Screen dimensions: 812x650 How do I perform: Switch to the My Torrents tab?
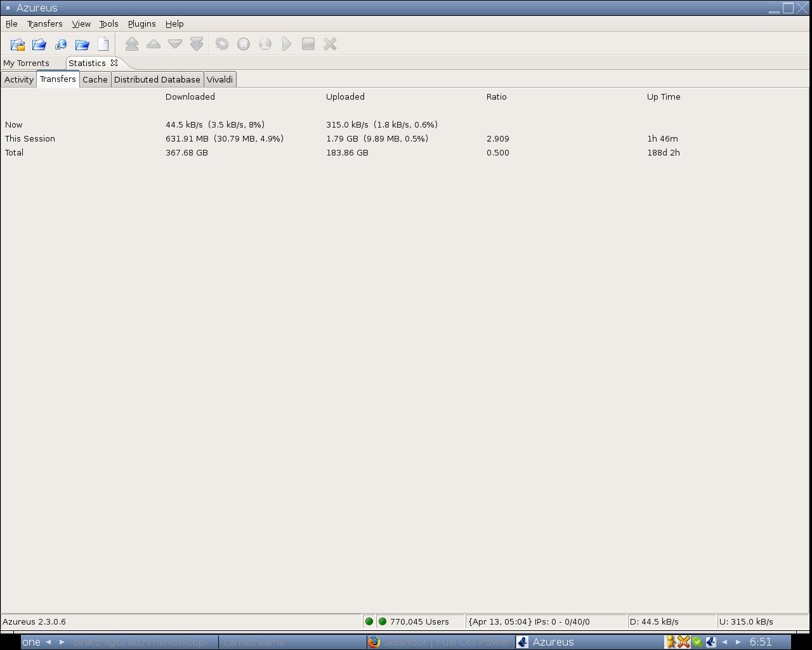click(26, 63)
